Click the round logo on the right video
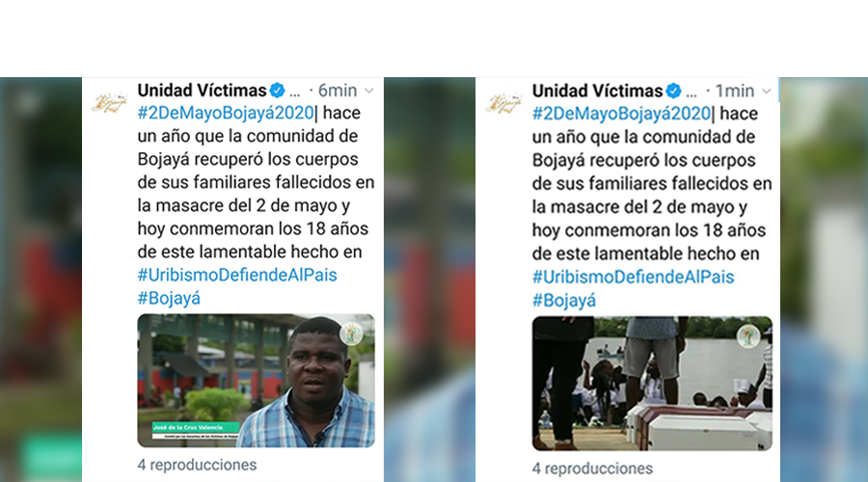 [x=748, y=335]
